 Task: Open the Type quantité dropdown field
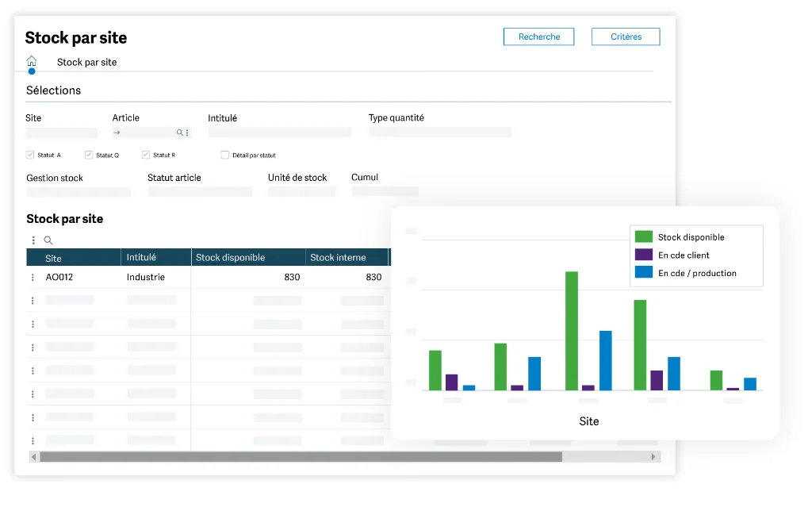point(440,133)
